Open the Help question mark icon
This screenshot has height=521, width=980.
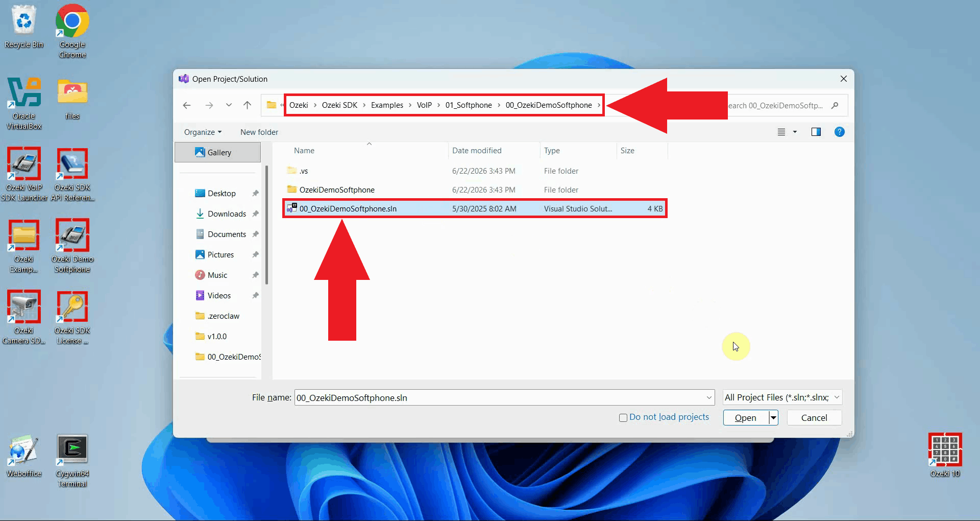pyautogui.click(x=839, y=132)
